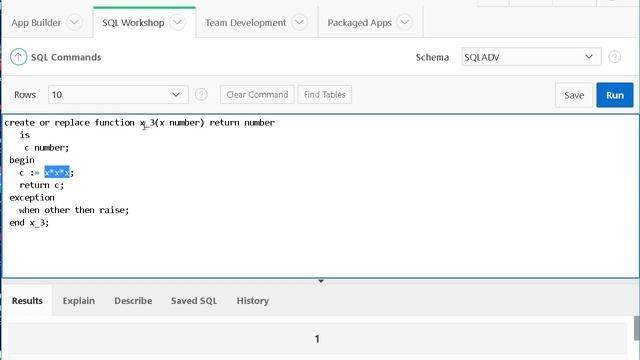Click the highlighted x*x*x expression

(57, 173)
